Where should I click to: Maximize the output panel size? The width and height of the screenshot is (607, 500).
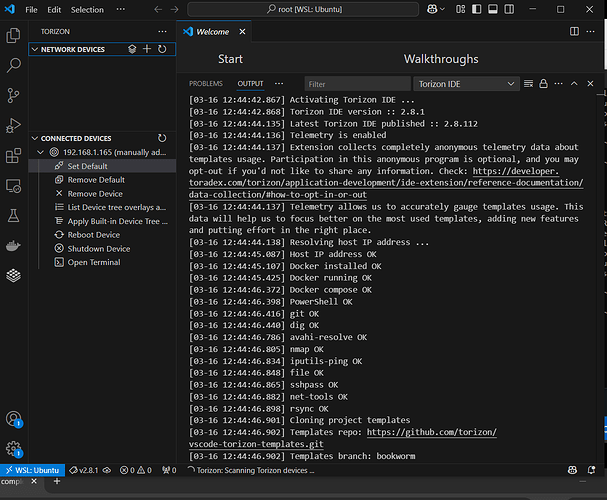[574, 84]
